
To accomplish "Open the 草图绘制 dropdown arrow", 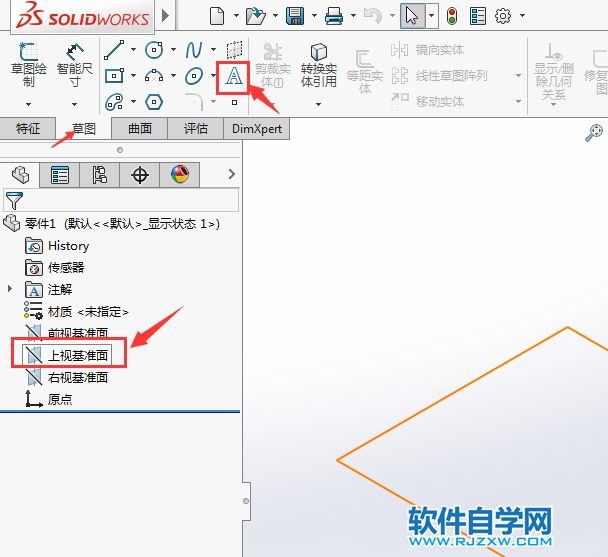I will pos(28,104).
